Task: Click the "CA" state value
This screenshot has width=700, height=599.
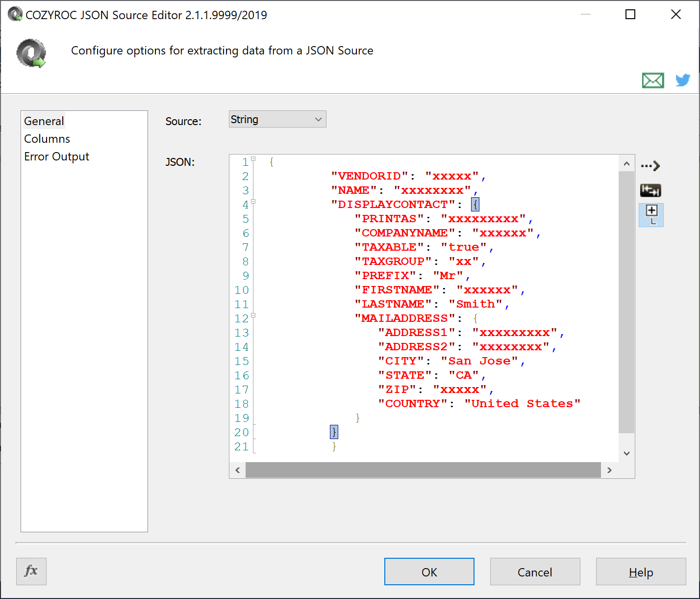Action: tap(464, 375)
